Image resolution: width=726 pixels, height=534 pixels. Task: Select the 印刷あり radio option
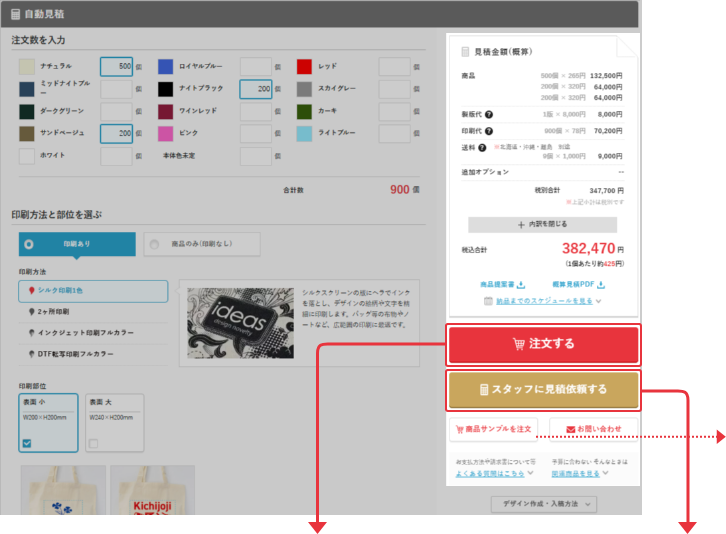(x=28, y=243)
